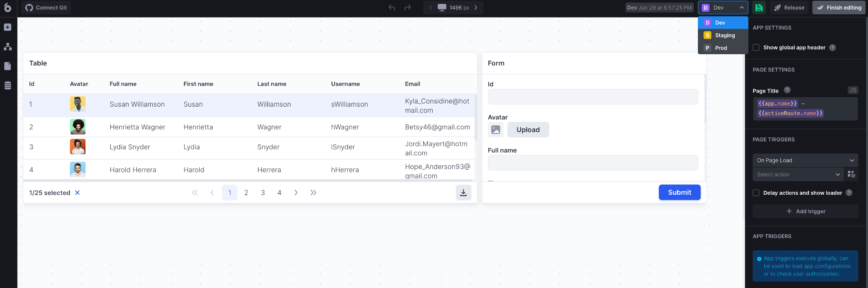
Task: Download table data with the download icon
Action: pos(463,193)
